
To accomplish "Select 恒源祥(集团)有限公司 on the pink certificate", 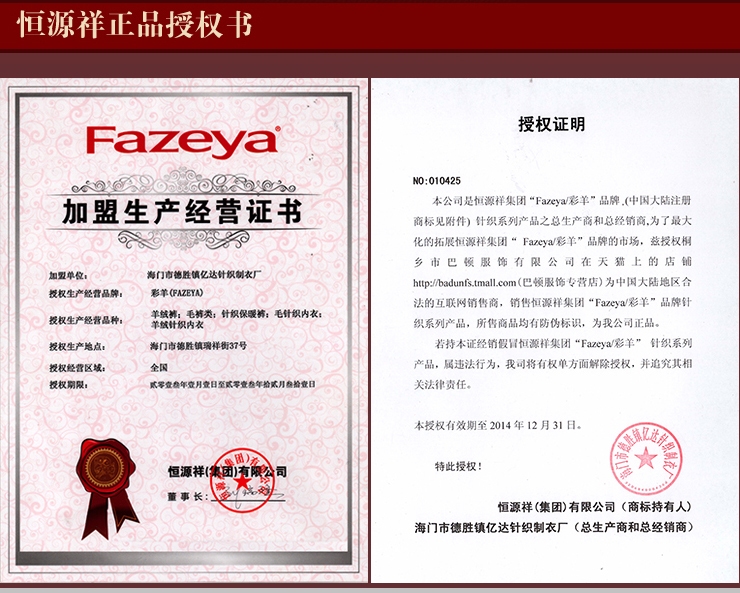I will pyautogui.click(x=227, y=471).
